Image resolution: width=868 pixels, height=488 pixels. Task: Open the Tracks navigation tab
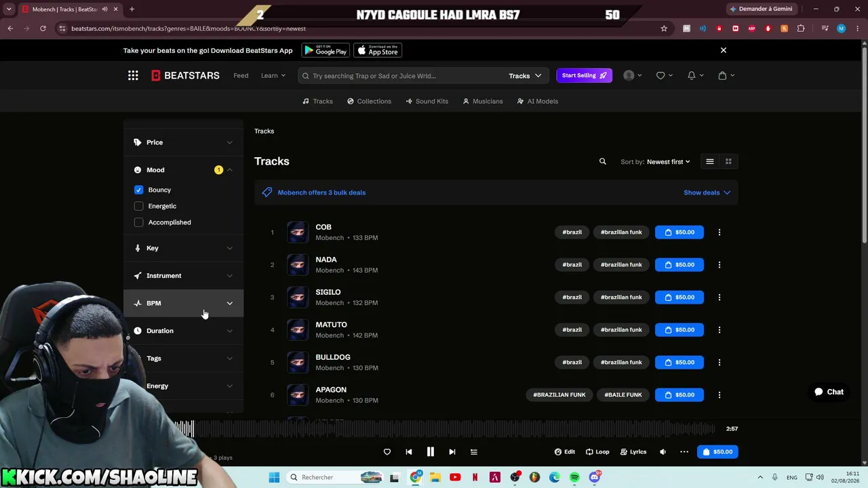tap(317, 101)
